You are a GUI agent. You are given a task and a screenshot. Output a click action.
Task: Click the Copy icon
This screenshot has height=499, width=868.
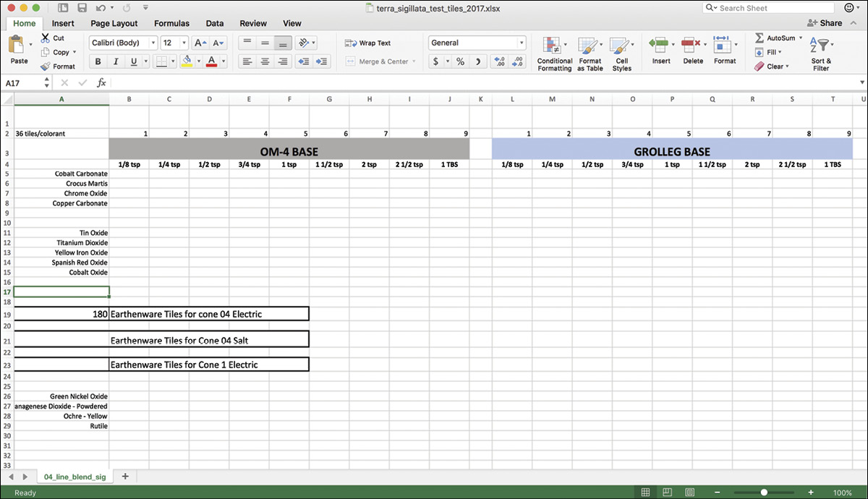click(45, 52)
